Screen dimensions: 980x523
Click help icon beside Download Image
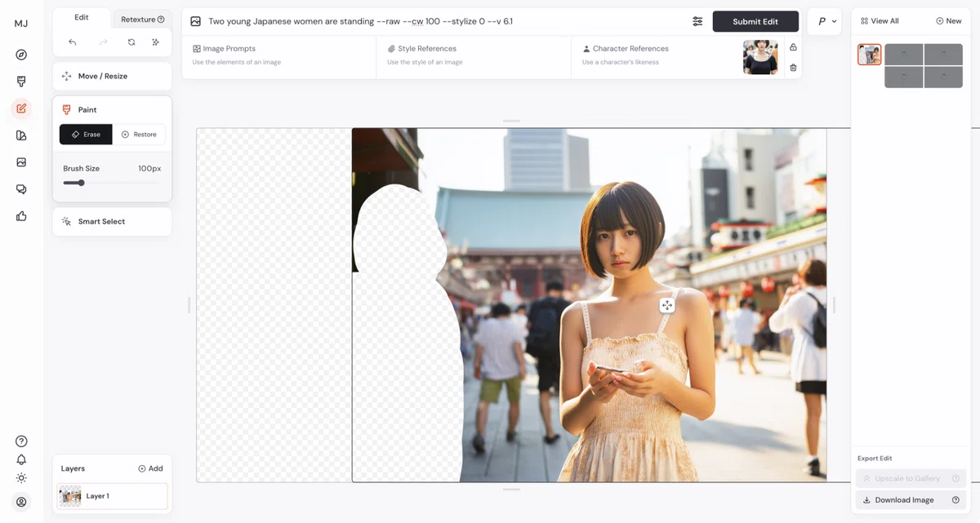pyautogui.click(x=955, y=500)
